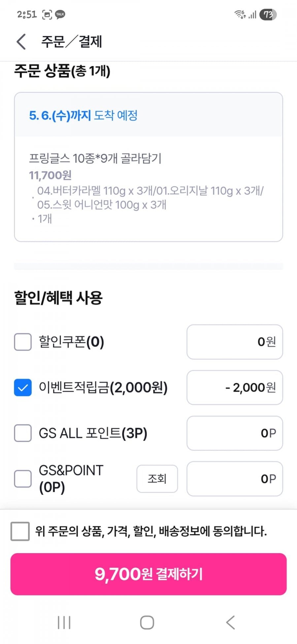Tap the 할인쿠폰 amount field
Screen dimensions: 297x644
click(x=235, y=342)
